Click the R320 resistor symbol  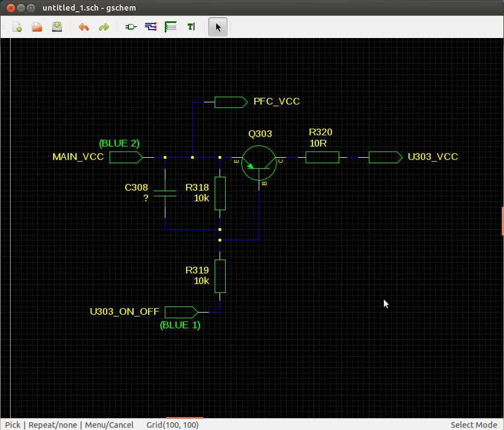(x=322, y=157)
